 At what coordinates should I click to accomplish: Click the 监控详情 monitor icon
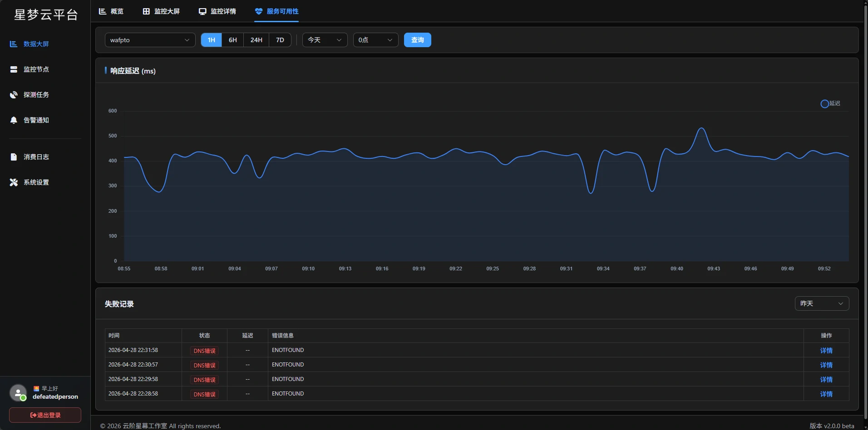(202, 11)
